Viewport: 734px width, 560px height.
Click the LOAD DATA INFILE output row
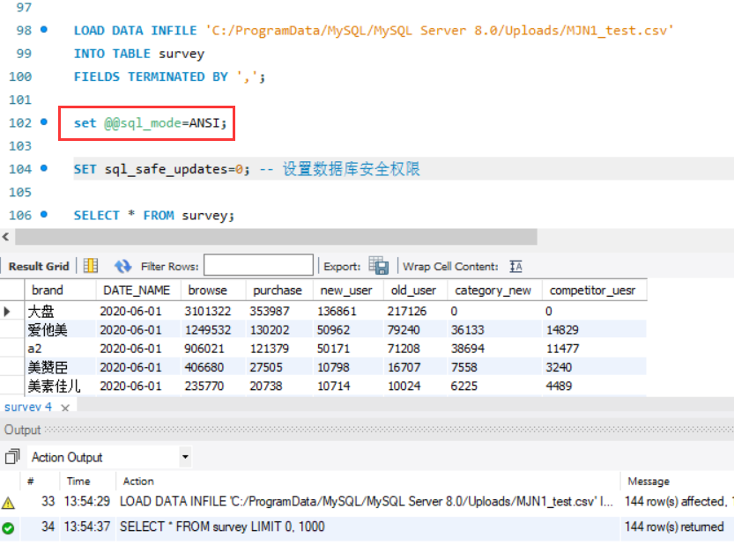pyautogui.click(x=367, y=502)
